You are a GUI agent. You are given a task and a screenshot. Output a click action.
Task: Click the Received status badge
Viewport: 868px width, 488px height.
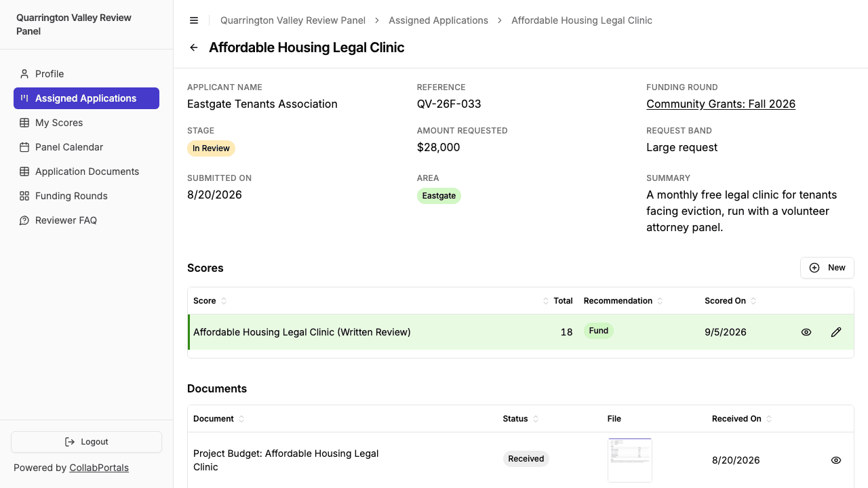tap(526, 459)
